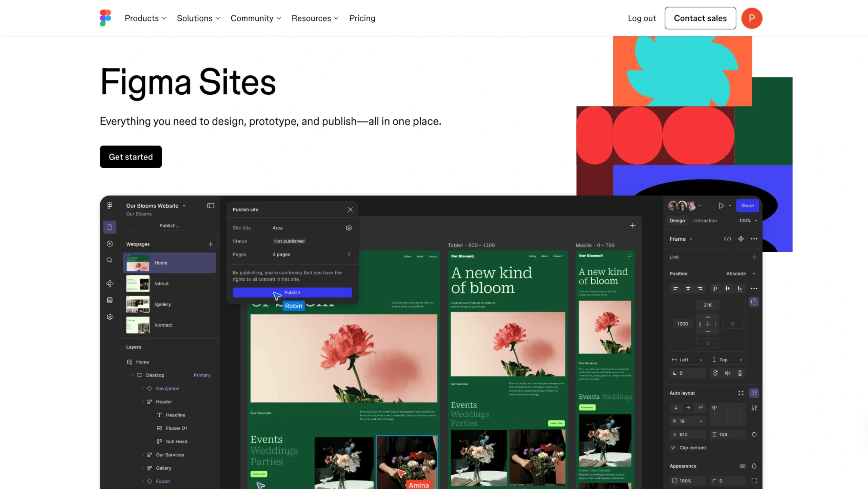
Task: Expand the Pages row in the Publish dialog
Action: click(349, 254)
